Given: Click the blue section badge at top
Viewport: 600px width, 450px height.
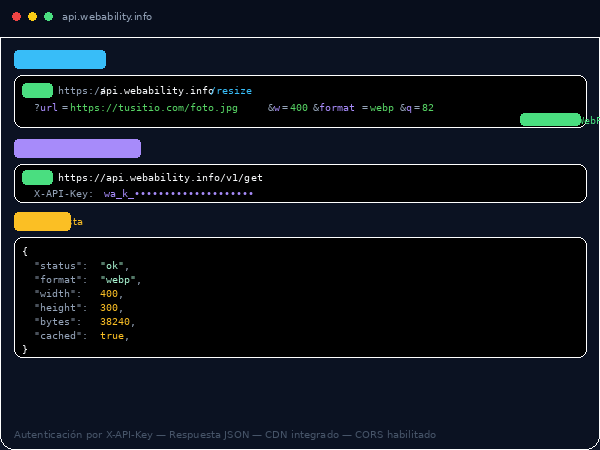Looking at the screenshot, I should [x=60, y=60].
